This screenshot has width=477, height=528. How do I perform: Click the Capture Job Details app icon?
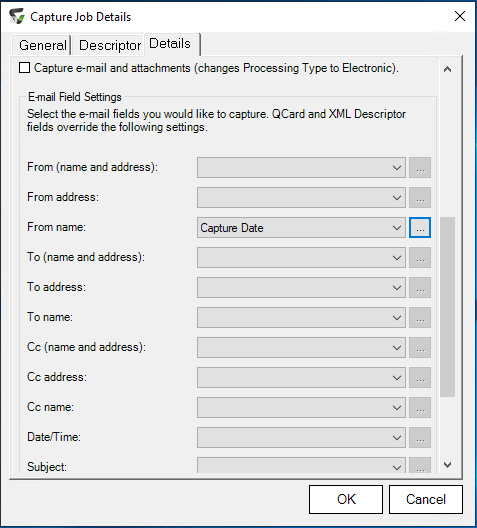tap(17, 16)
